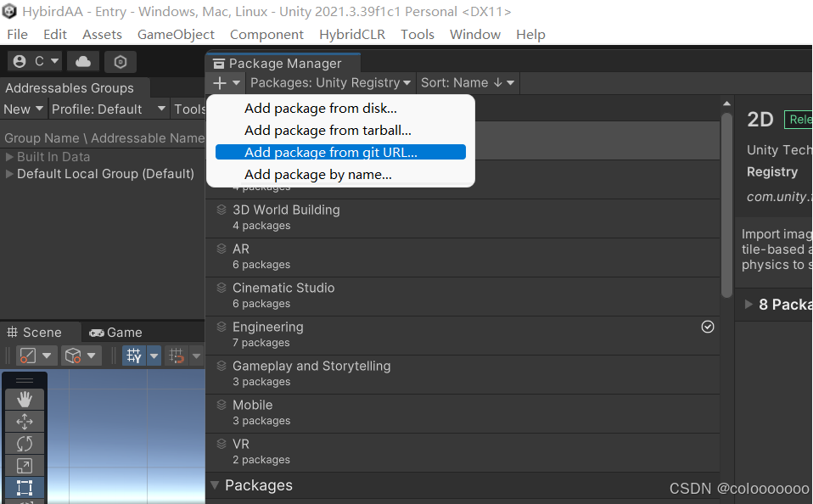Select Gameplay and Storytelling row
Viewport: 813px width, 504px height.
point(463,374)
